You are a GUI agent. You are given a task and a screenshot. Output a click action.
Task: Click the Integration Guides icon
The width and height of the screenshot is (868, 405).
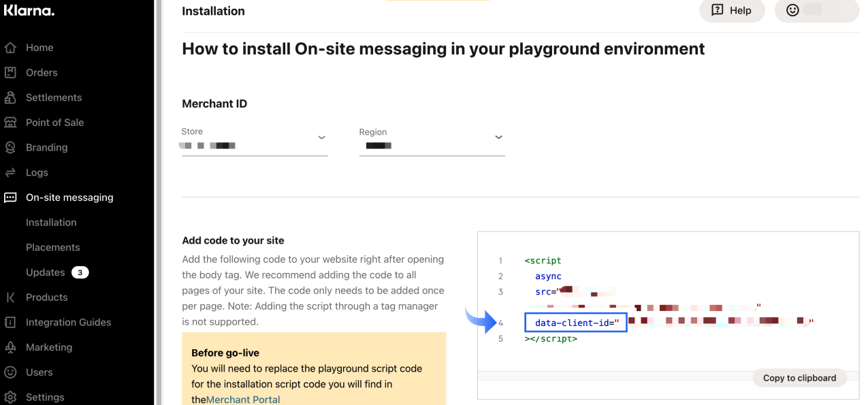pos(10,322)
